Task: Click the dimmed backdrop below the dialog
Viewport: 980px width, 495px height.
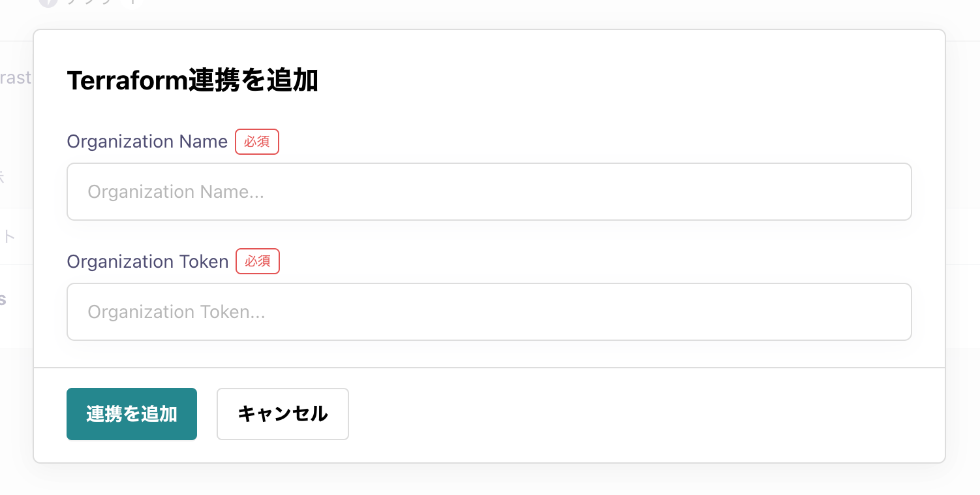Action: (489, 480)
